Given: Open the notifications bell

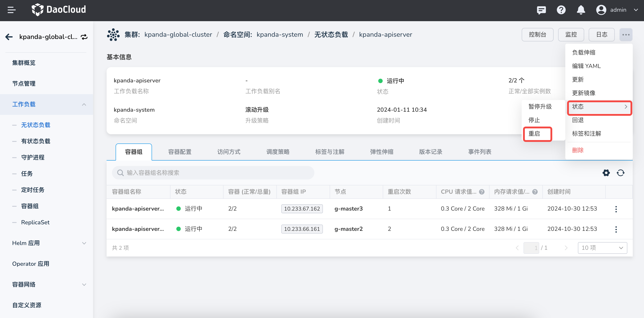Looking at the screenshot, I should coord(581,10).
